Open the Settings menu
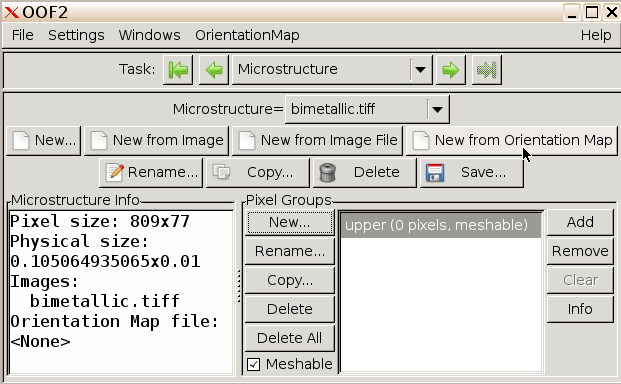 [x=76, y=35]
